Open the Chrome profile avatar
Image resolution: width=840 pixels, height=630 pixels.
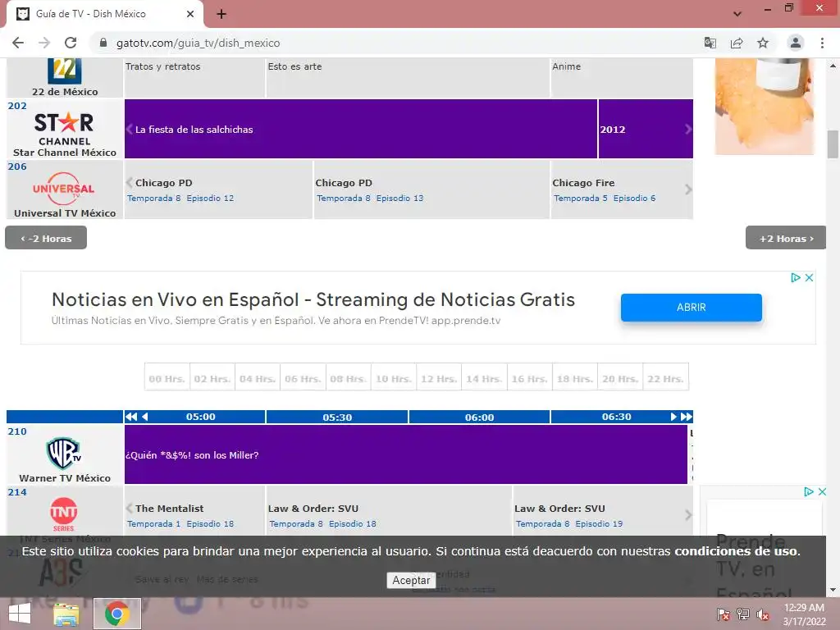[x=796, y=43]
